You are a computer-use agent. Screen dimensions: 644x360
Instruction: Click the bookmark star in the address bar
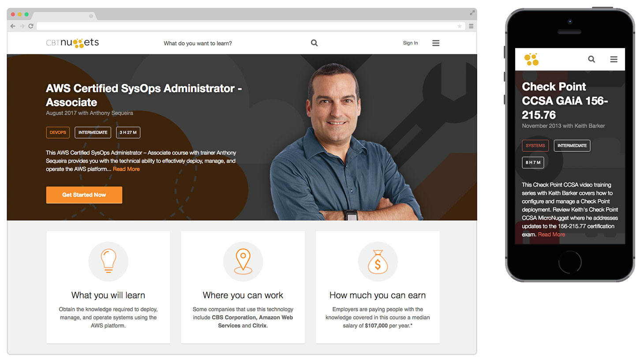click(460, 26)
